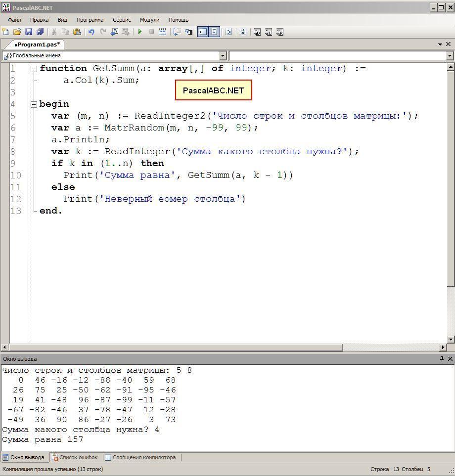Save the program with the floppy disk icon
This screenshot has height=476, width=455.
click(x=29, y=32)
